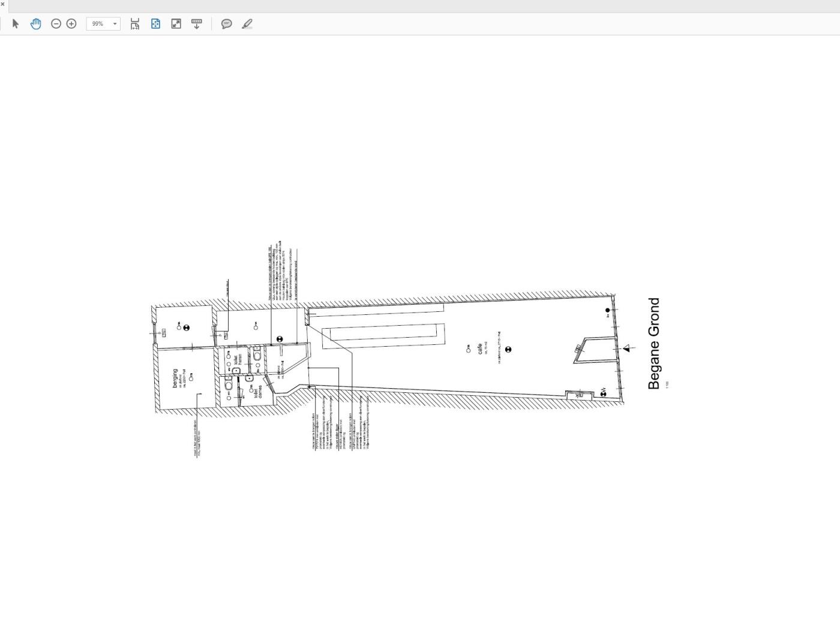Select the arrow Selection tool

coord(16,24)
